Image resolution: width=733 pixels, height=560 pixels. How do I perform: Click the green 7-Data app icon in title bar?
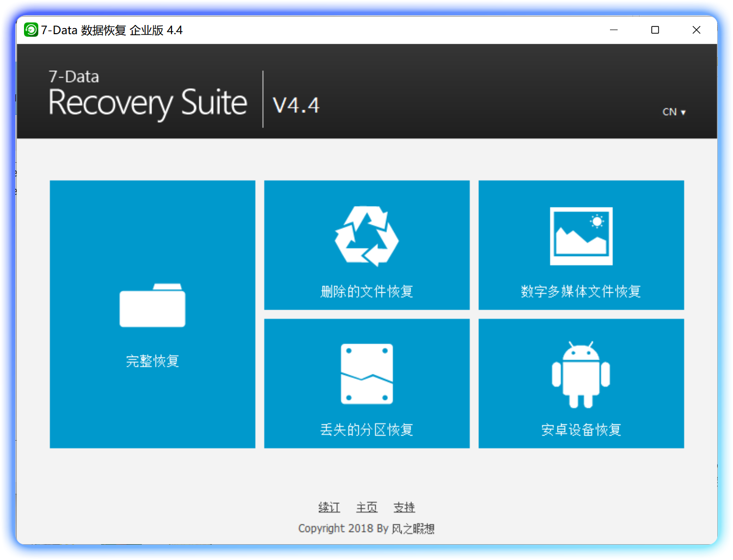(31, 30)
